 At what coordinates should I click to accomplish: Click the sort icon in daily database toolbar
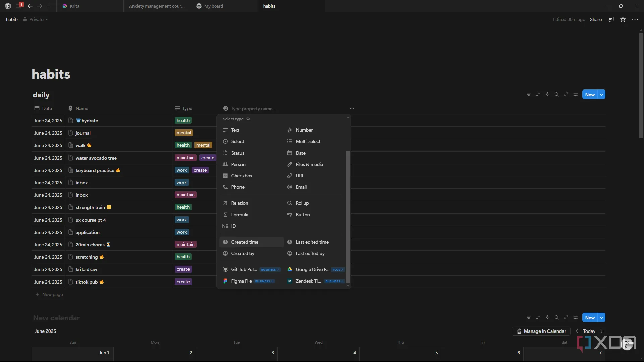(538, 95)
